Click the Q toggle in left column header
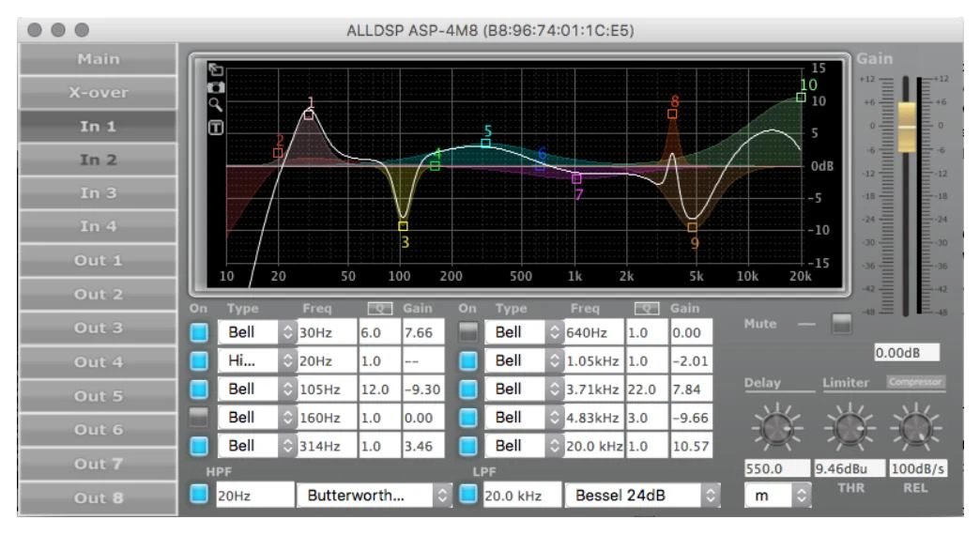980x535 pixels. [x=380, y=308]
